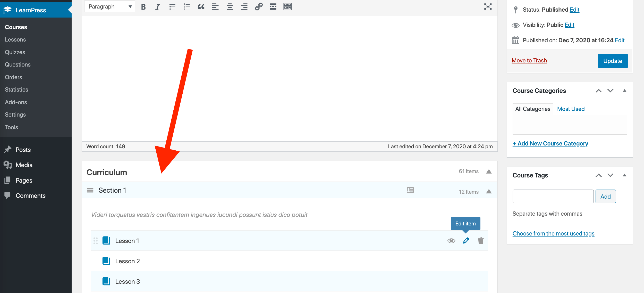This screenshot has width=644, height=293.
Task: Insert Read More tag
Action: [273, 7]
